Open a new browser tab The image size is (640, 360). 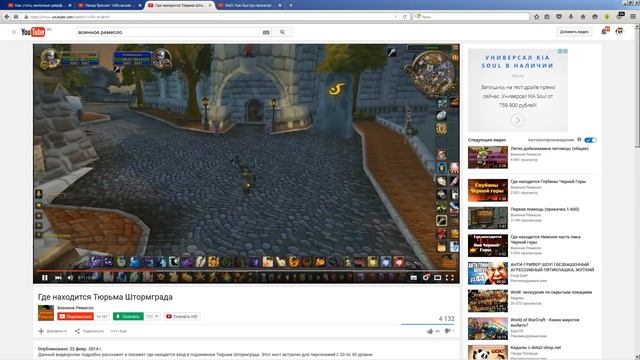point(291,5)
